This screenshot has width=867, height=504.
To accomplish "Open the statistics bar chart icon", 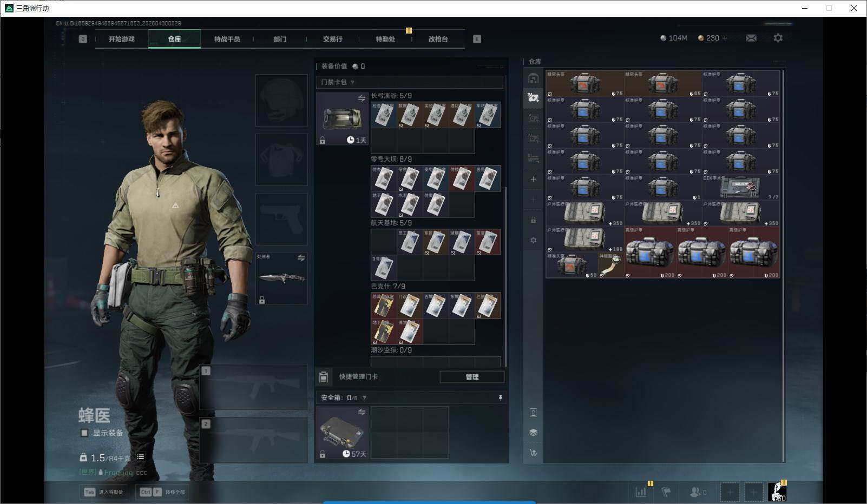I will 641,492.
